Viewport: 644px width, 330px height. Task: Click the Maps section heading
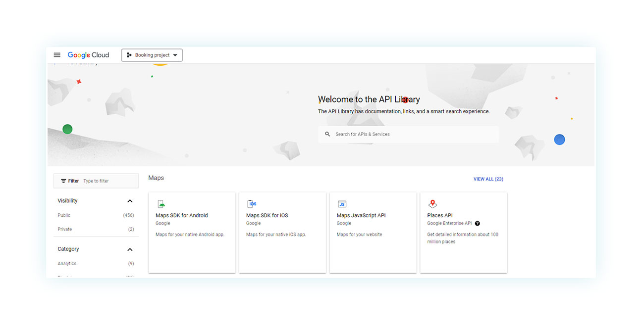pos(156,178)
